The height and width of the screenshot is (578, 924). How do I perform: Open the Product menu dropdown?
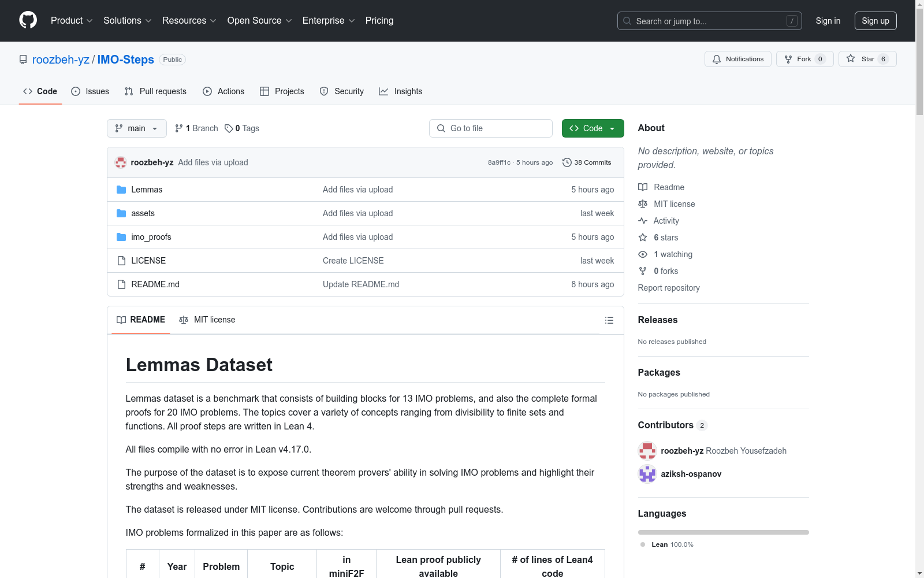coord(72,21)
